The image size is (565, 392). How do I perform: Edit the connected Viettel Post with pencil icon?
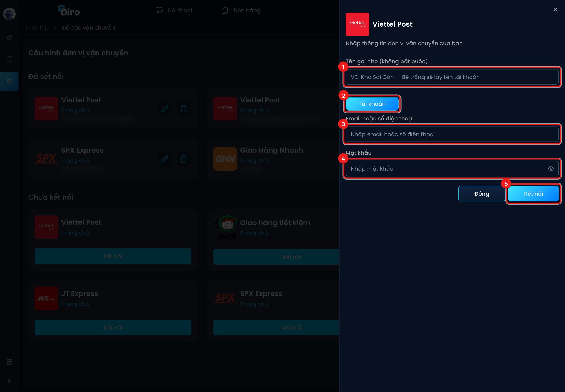coord(165,108)
